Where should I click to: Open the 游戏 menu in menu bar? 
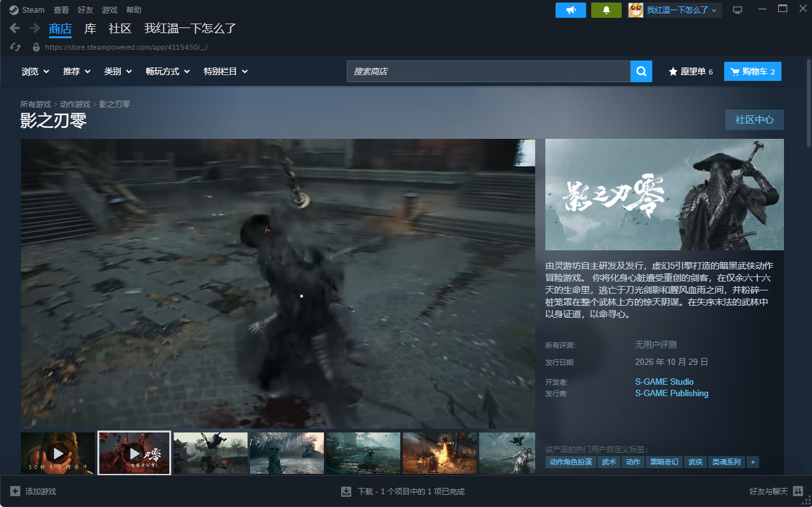tap(109, 10)
